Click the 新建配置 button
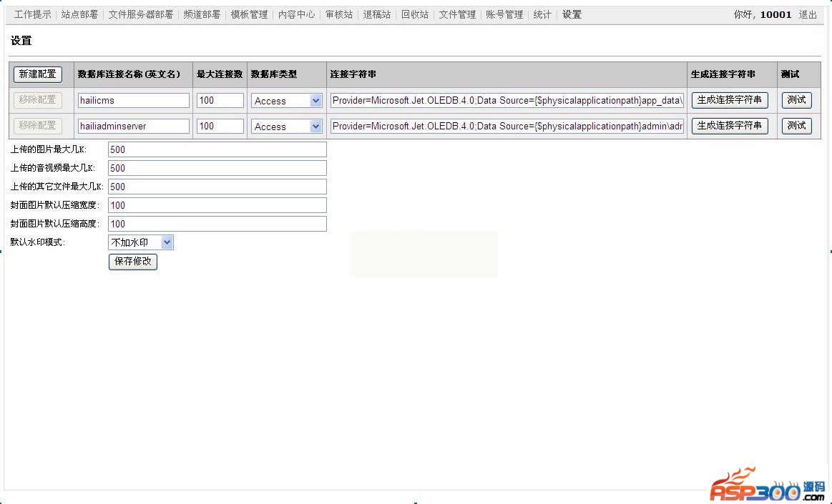Viewport: 832px width, 504px height. click(x=38, y=74)
